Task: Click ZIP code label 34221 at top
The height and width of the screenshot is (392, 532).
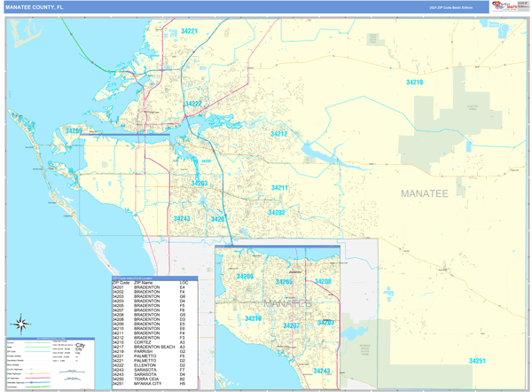Action: (189, 31)
